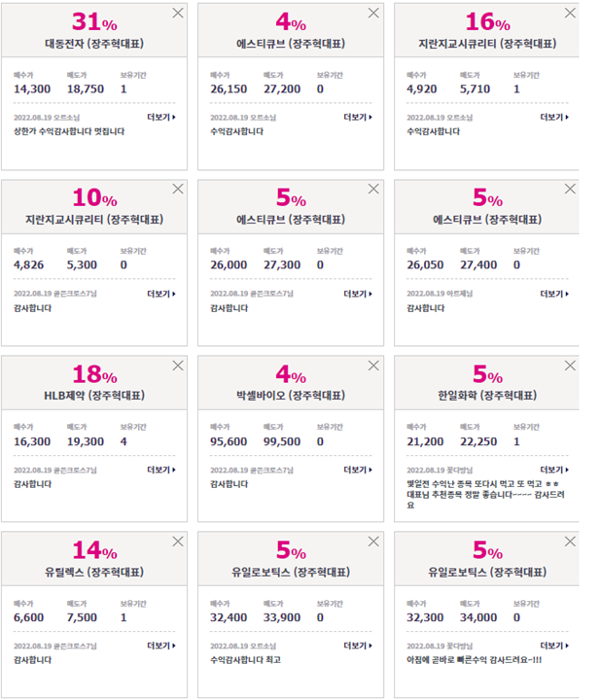Click the 유틸렉스 (장주혁대표) card title
The image size is (600, 700).
click(x=94, y=572)
